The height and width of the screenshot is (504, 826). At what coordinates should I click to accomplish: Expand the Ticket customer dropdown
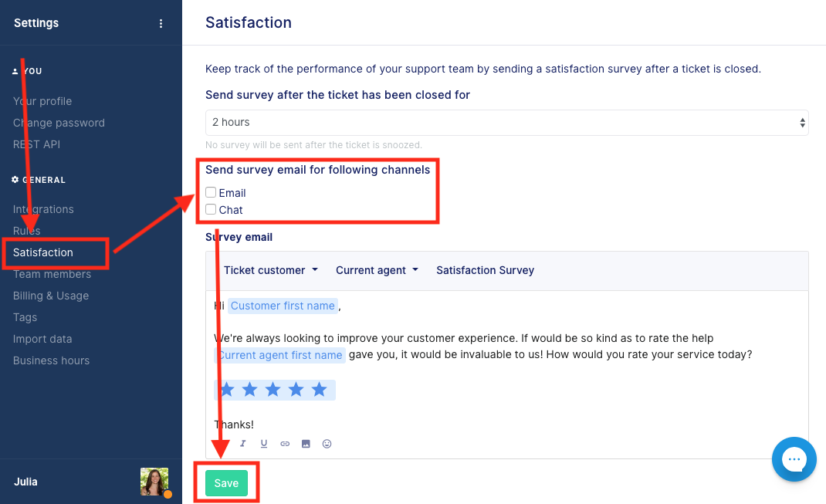coord(271,270)
